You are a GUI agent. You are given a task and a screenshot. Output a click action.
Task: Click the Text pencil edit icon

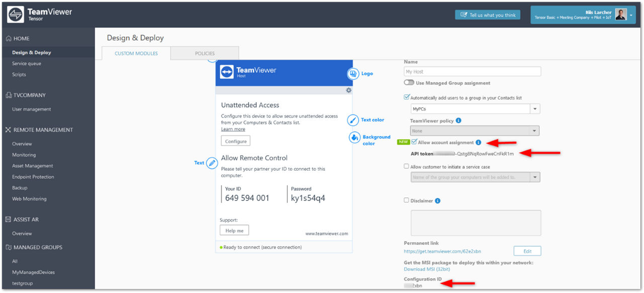tap(212, 163)
